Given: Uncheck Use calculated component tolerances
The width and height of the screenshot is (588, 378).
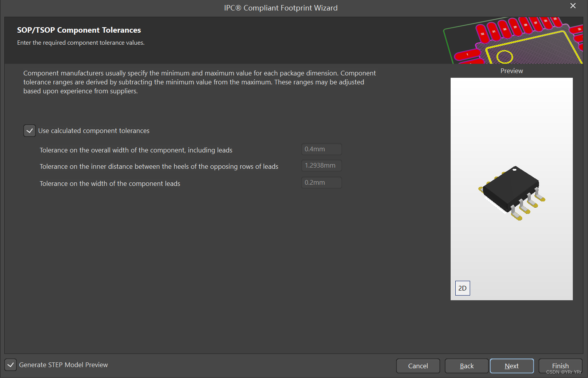Looking at the screenshot, I should click(x=30, y=131).
